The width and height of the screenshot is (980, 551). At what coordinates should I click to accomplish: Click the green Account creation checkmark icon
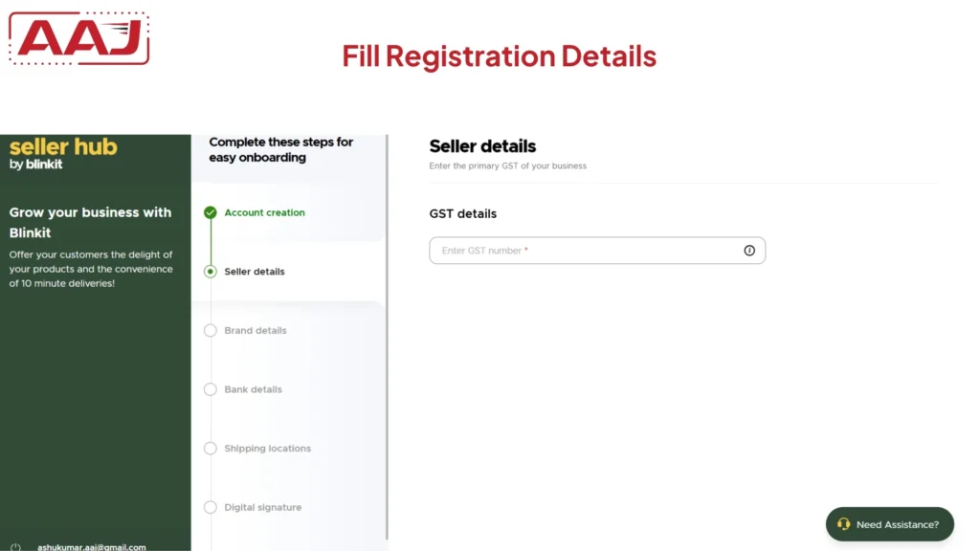tap(211, 212)
